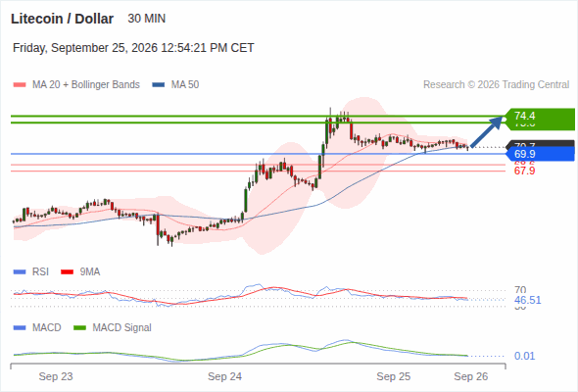Image resolution: width=578 pixels, height=392 pixels.
Task: Click the MA 20 + Bollinger Bands legend swatch
Action: [x=20, y=85]
